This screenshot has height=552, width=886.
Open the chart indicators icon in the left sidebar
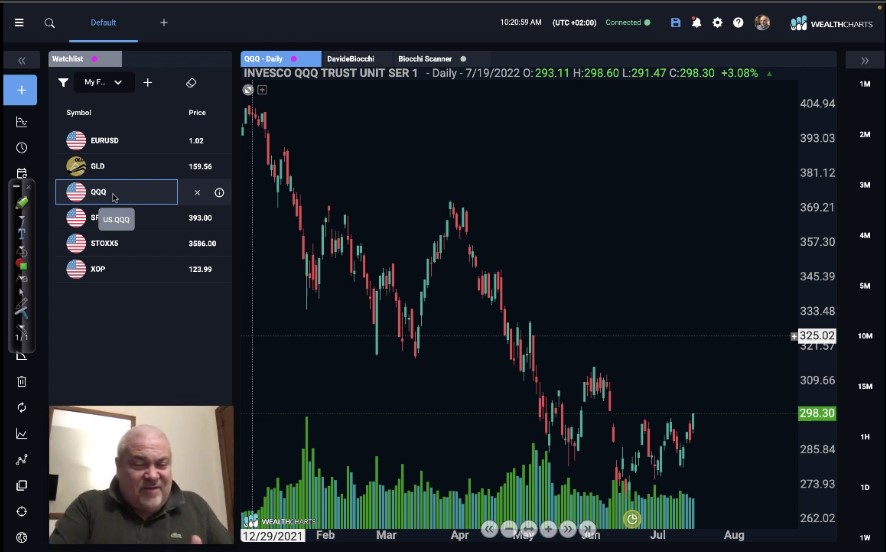(21, 121)
